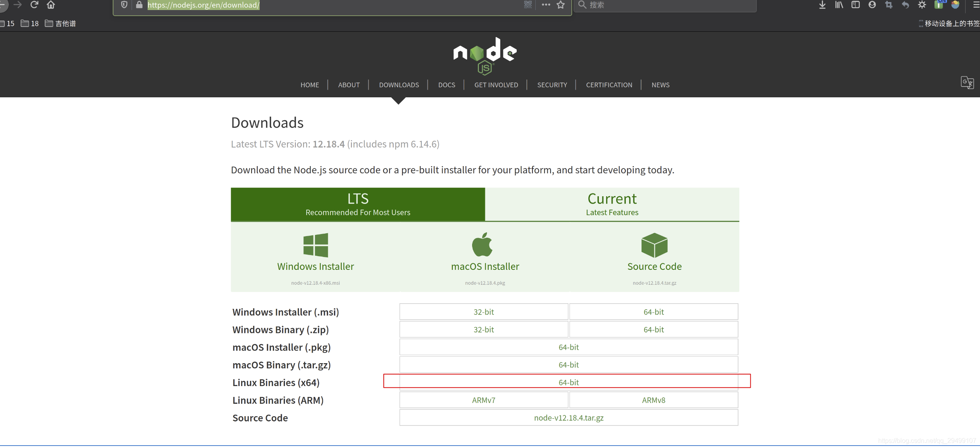
Task: Switch to the LTS tab
Action: pos(358,204)
